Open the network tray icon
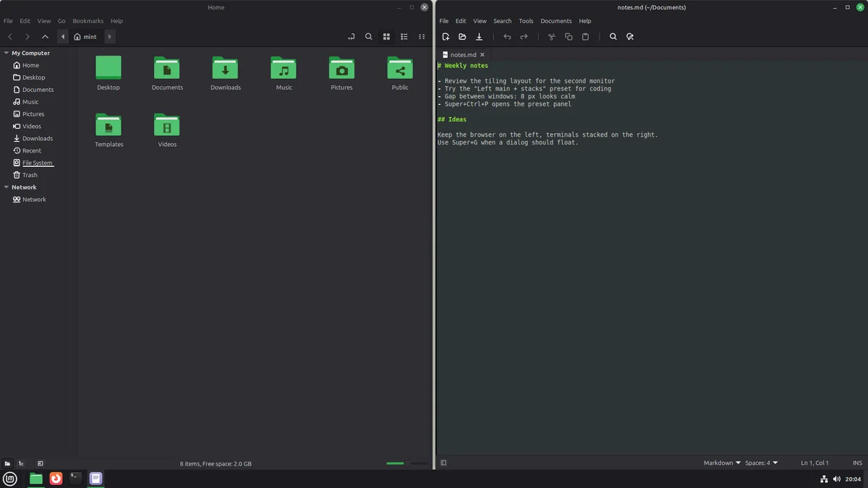 pos(824,479)
